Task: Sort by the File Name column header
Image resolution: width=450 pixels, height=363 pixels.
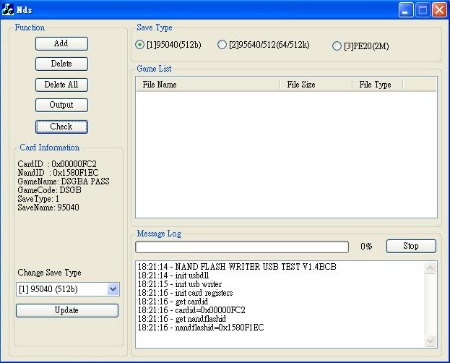Action: (207, 85)
